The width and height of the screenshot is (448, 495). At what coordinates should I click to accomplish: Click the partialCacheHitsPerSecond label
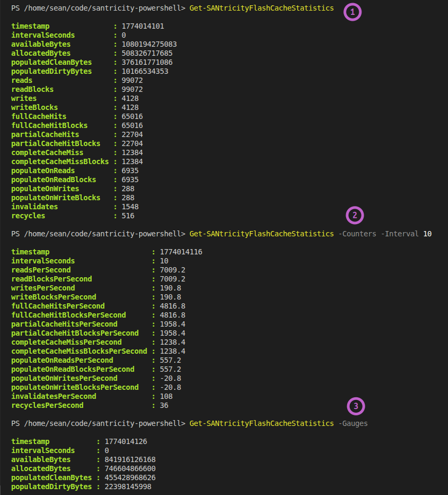(64, 324)
